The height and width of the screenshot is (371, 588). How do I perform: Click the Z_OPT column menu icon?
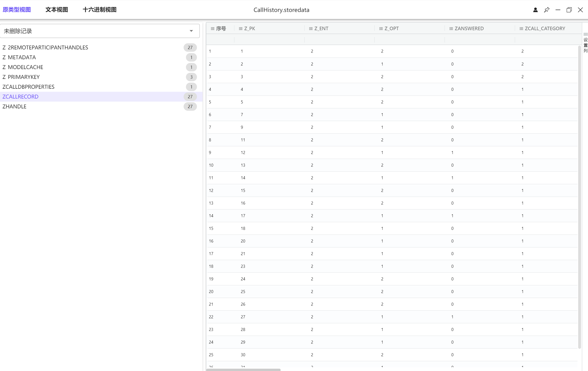[x=381, y=29]
